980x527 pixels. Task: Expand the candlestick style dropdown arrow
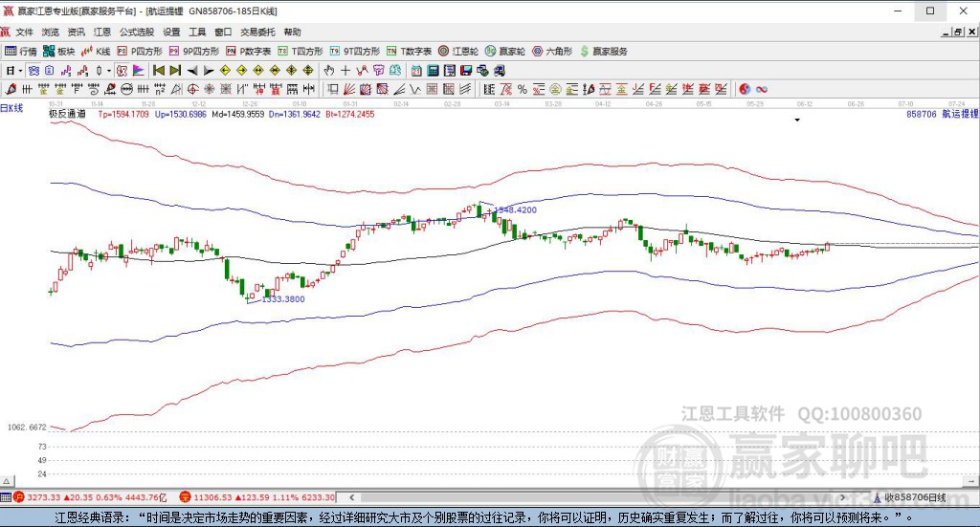[x=109, y=71]
